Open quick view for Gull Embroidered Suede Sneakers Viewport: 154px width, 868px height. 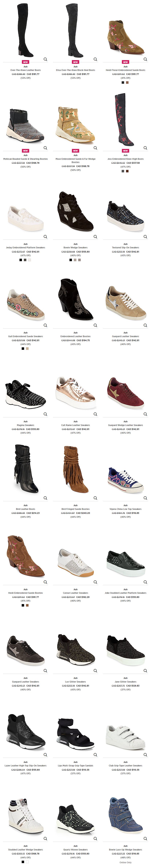click(x=45, y=325)
